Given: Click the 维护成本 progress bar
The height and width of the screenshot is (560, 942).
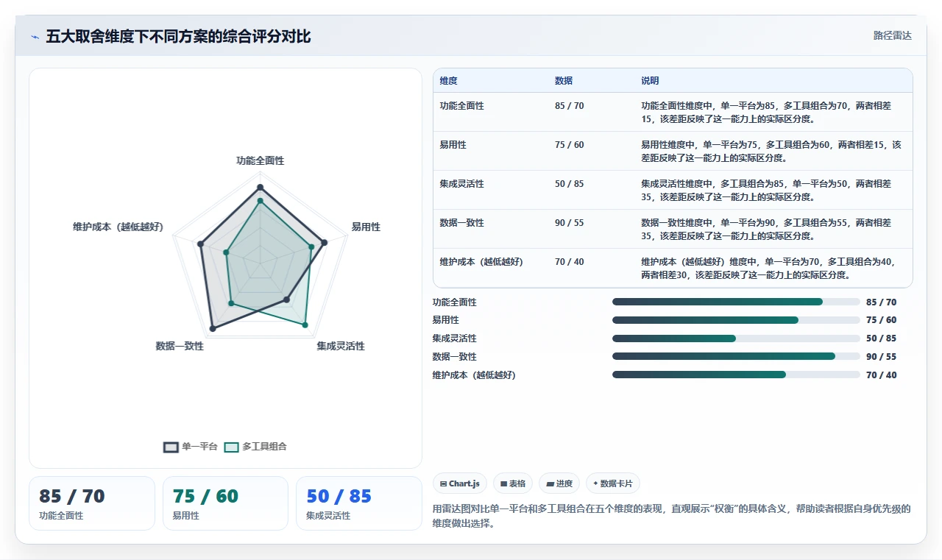Looking at the screenshot, I should click(736, 375).
